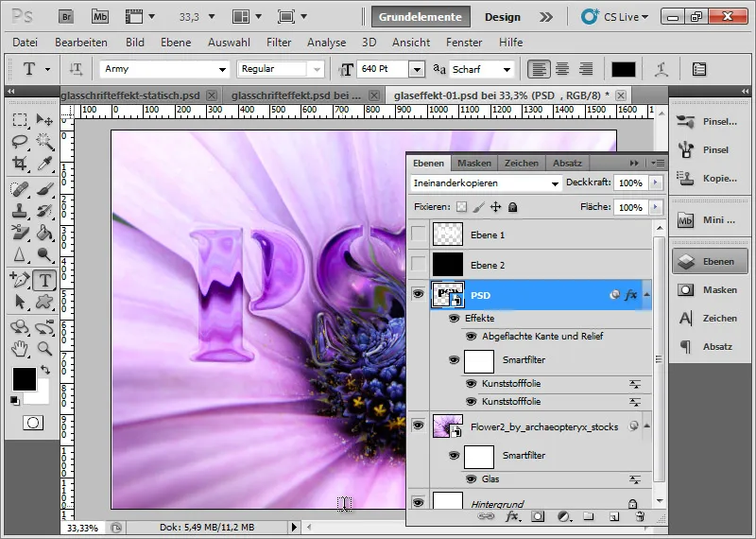The height and width of the screenshot is (539, 756).
Task: Select the Path Selection tool
Action: tap(20, 302)
